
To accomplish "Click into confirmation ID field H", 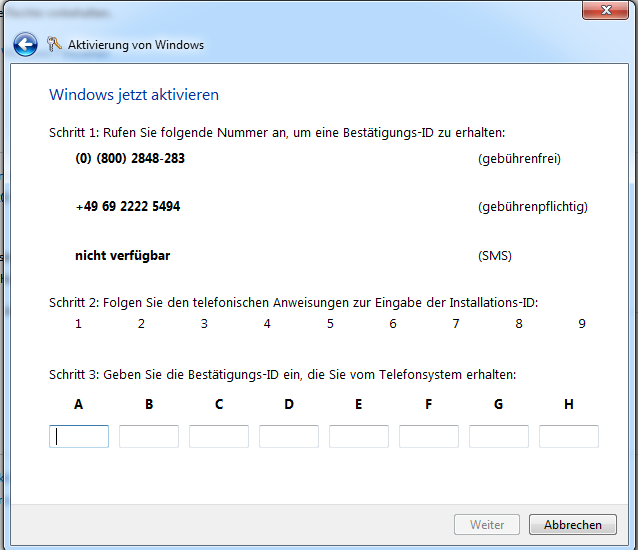I will coord(569,437).
